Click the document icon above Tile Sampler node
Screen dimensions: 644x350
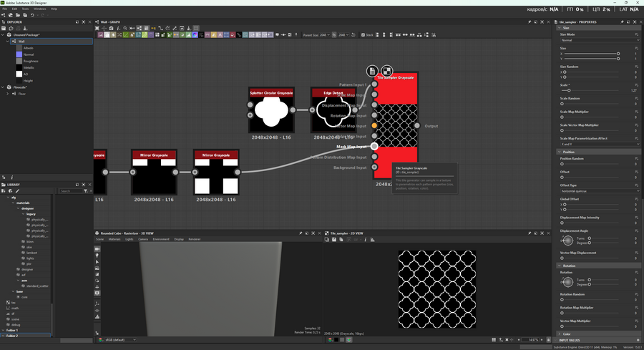point(373,71)
